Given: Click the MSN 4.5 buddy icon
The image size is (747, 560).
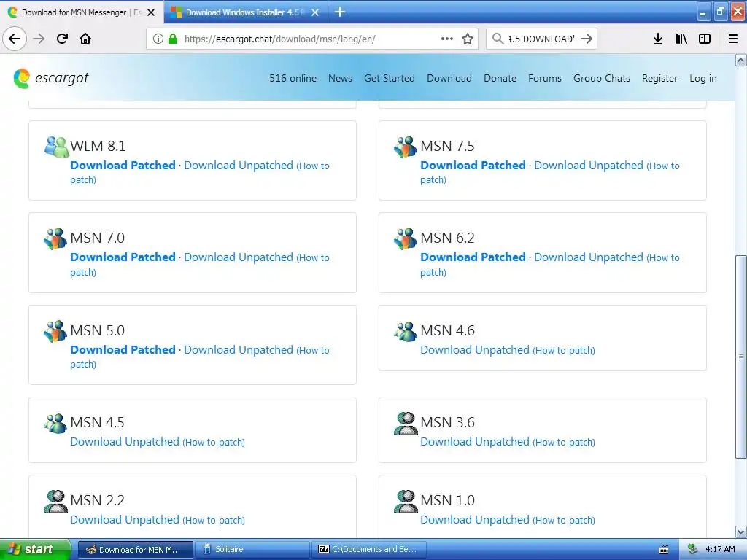Looking at the screenshot, I should pyautogui.click(x=55, y=423).
